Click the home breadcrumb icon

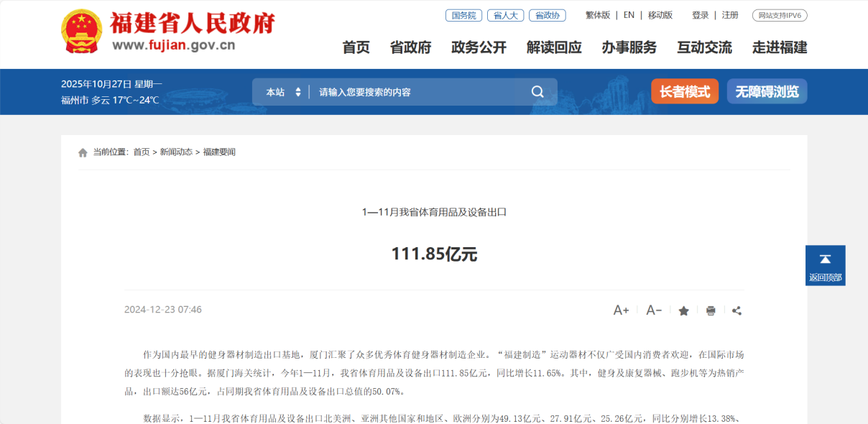pos(83,152)
